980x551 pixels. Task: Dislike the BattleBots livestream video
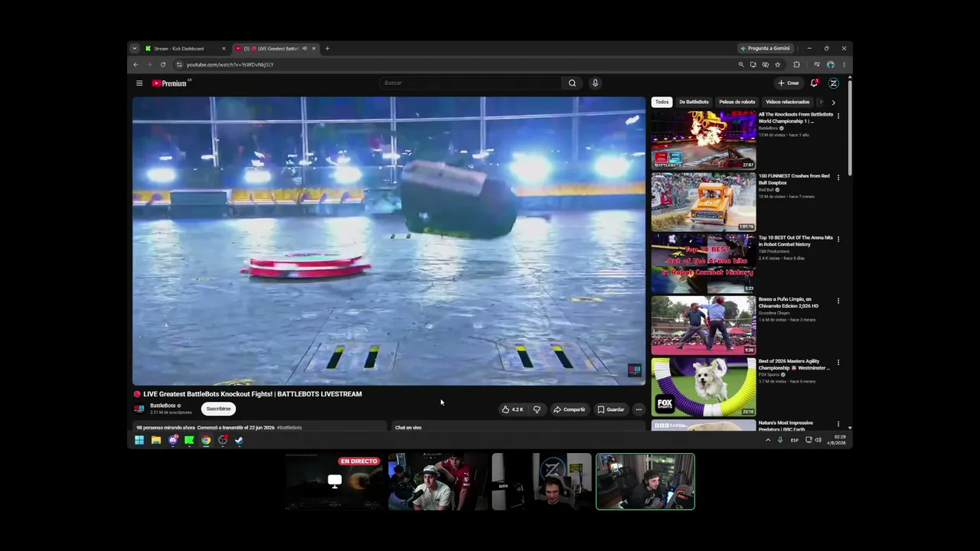click(537, 409)
